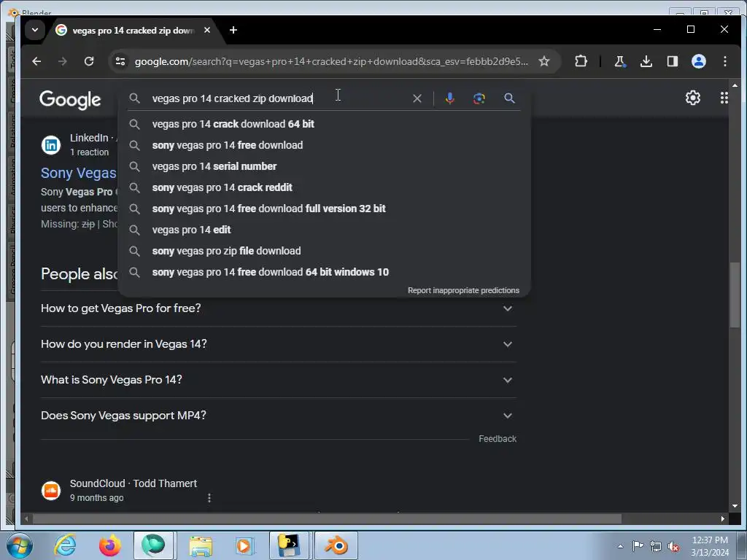The width and height of the screenshot is (747, 560).
Task: Open Chrome three-dot menu
Action: click(x=724, y=61)
